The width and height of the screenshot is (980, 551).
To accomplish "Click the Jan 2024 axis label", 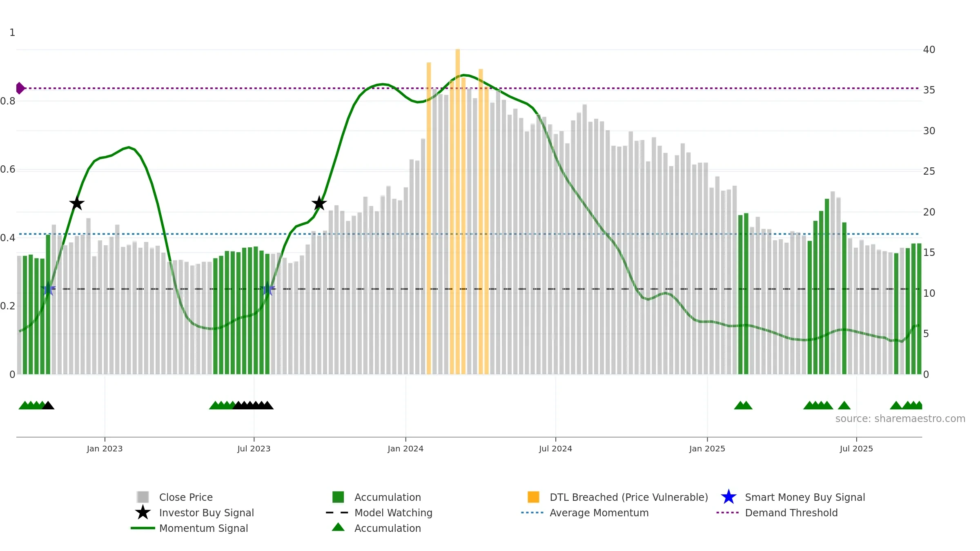I will pyautogui.click(x=405, y=449).
